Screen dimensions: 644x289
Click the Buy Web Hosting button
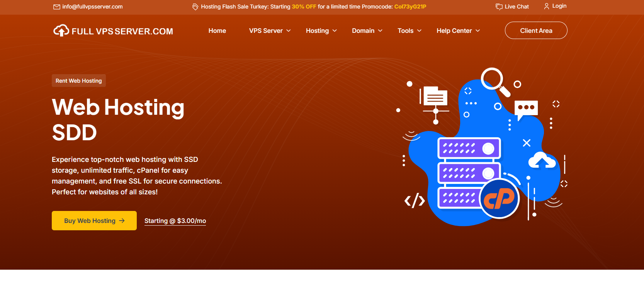click(94, 221)
